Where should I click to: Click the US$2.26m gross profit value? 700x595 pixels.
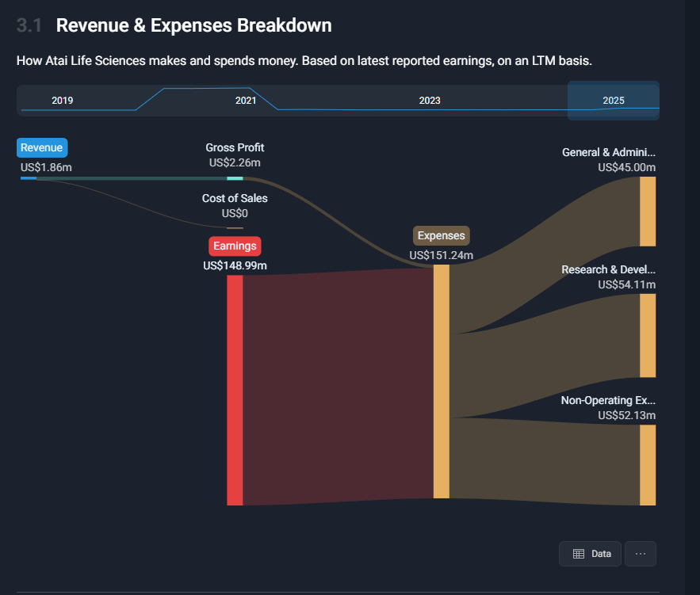coord(235,162)
